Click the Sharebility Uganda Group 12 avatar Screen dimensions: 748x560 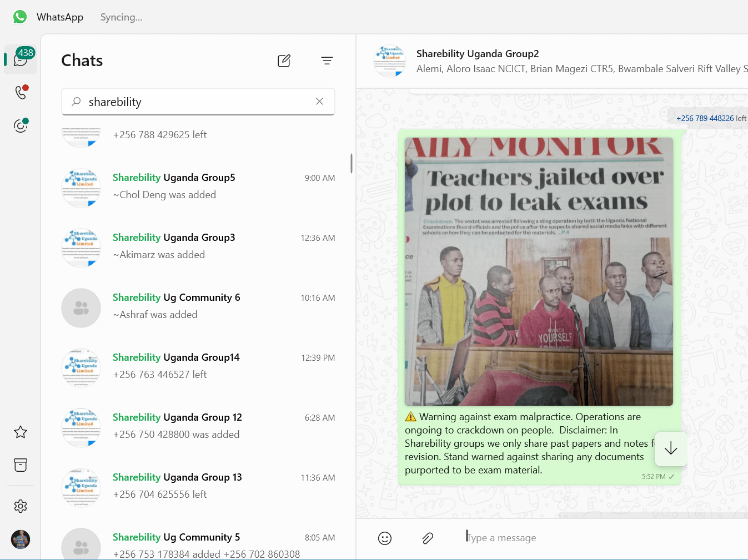(81, 427)
